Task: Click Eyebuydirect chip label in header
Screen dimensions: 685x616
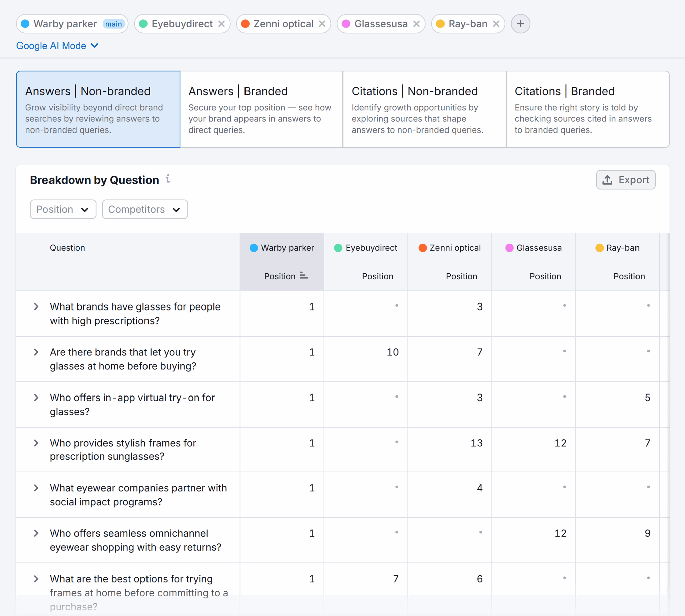Action: click(x=182, y=24)
